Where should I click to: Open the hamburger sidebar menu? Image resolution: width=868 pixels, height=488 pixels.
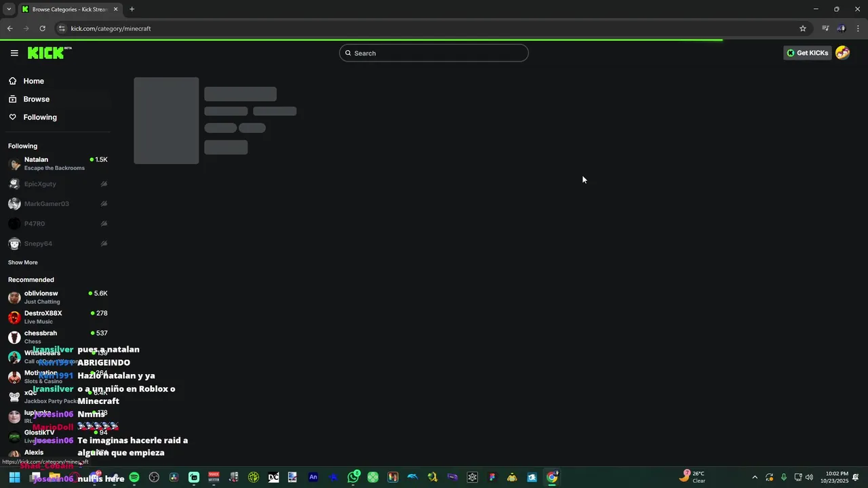[x=14, y=53]
